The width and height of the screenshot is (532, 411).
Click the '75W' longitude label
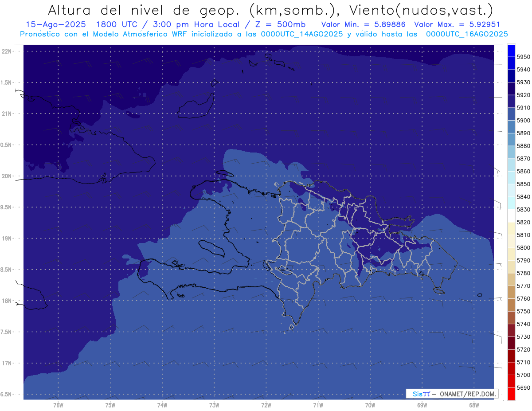(110, 405)
